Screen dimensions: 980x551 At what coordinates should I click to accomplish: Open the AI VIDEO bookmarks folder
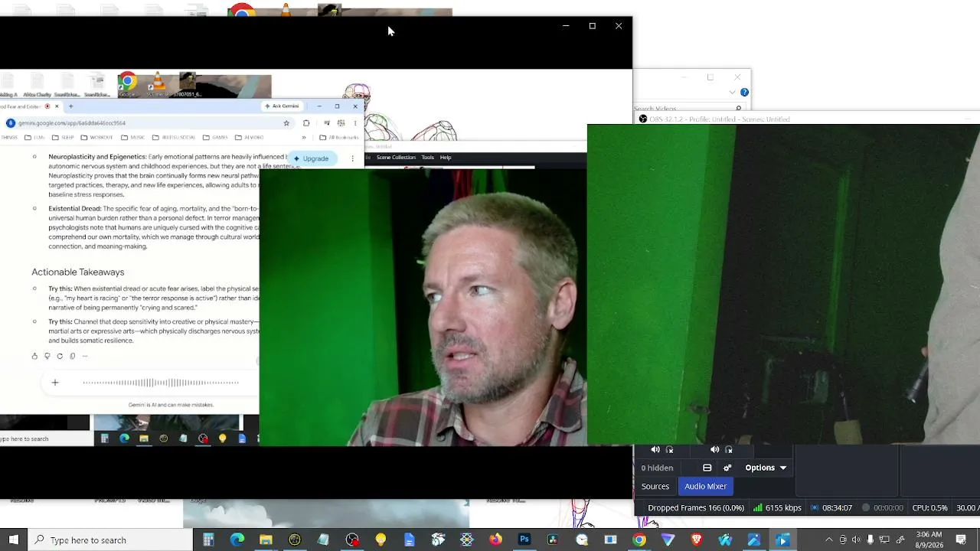[x=250, y=138]
